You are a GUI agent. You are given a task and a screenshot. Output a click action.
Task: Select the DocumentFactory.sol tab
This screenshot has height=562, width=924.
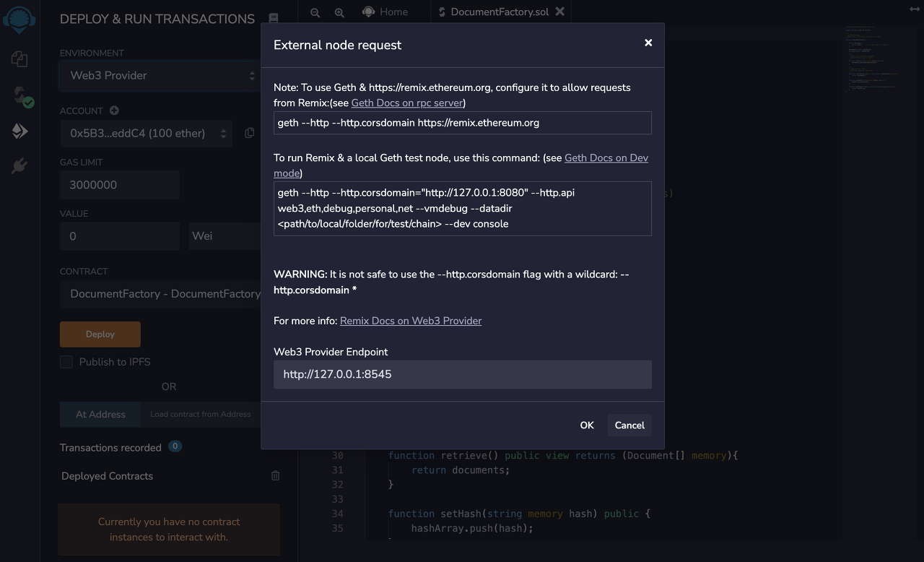(493, 12)
